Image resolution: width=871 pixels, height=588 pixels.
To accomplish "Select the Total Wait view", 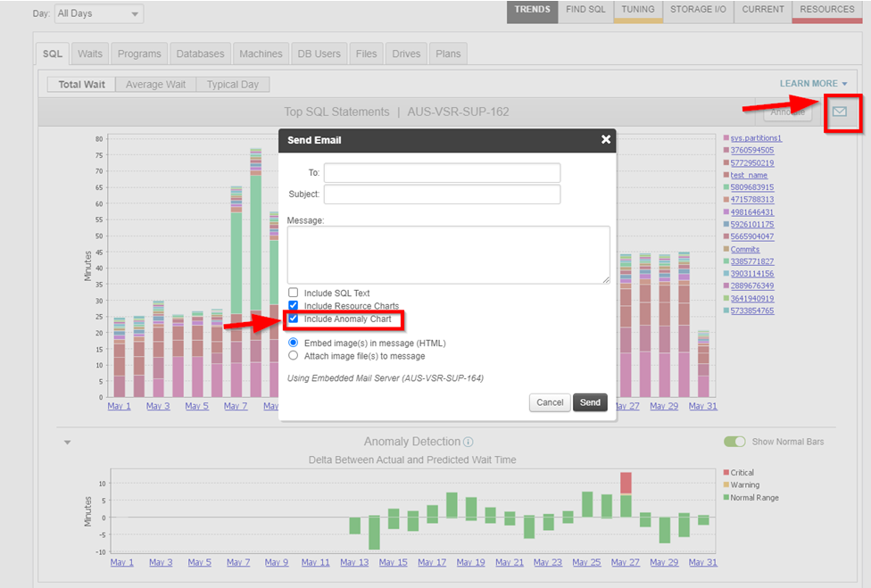I will coord(82,85).
